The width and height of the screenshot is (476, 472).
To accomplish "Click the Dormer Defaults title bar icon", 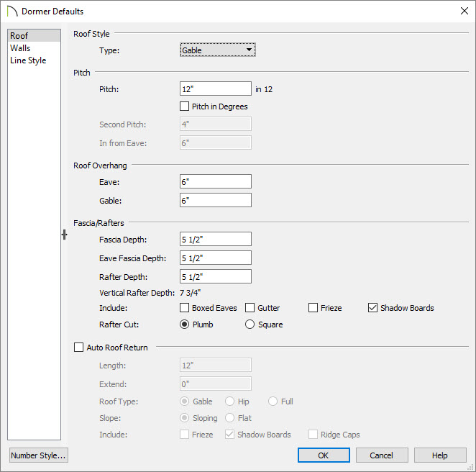I will [12, 12].
